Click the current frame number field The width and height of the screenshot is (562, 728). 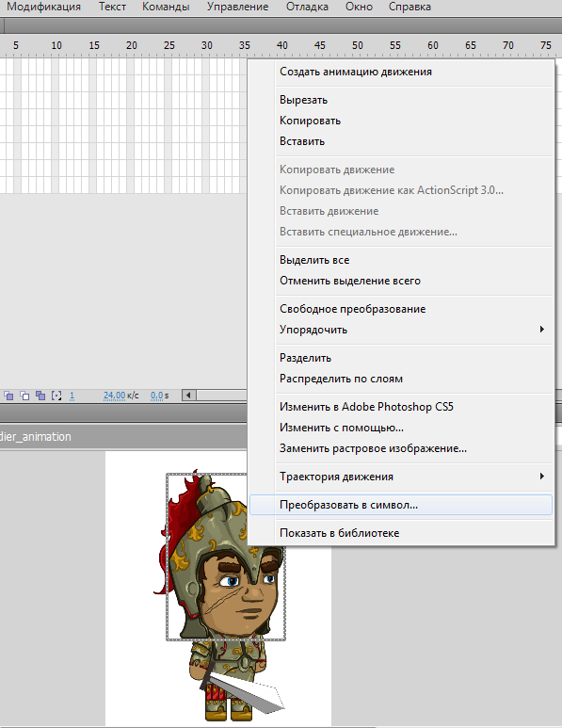click(72, 396)
